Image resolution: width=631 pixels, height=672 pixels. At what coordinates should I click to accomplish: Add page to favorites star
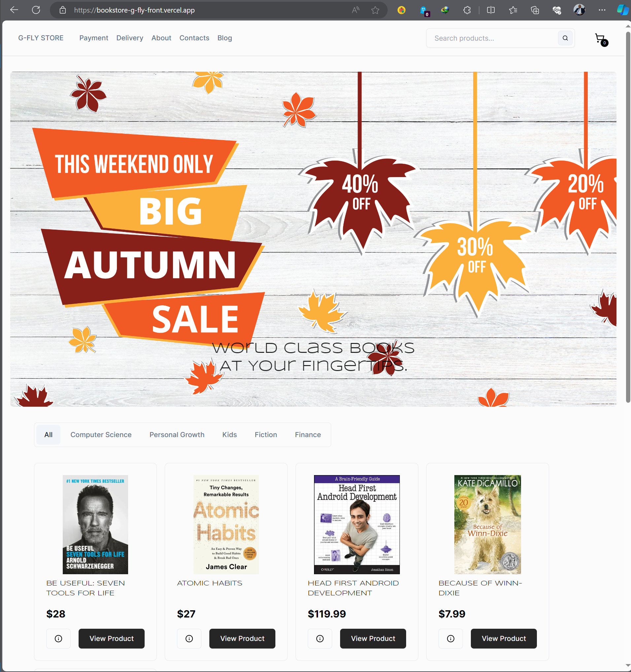[x=375, y=10]
